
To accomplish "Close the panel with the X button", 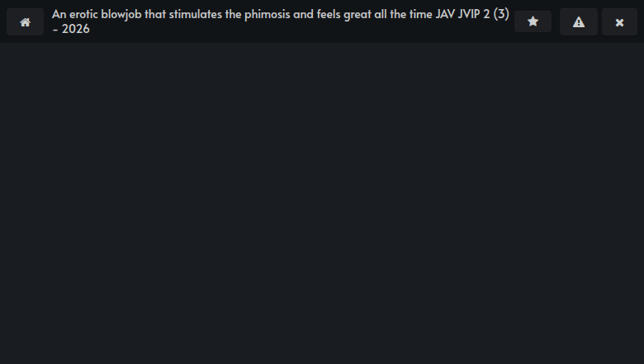I will coord(619,22).
